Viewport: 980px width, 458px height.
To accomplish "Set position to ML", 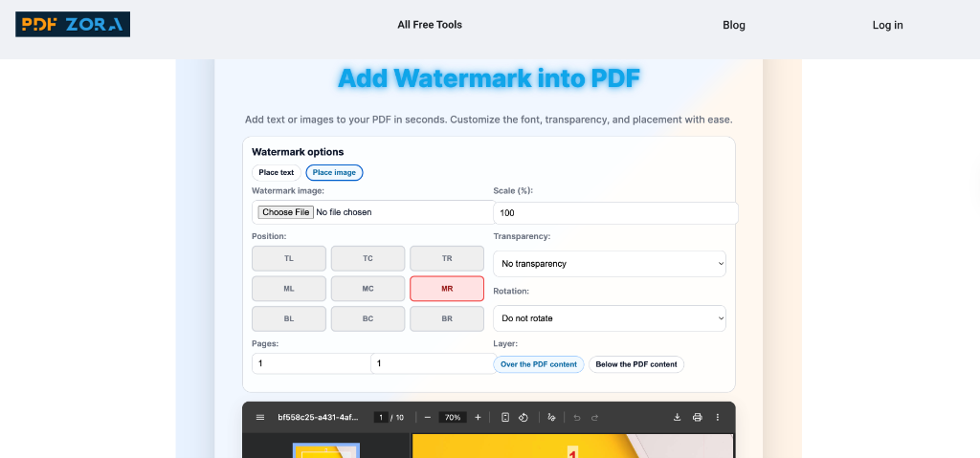I will [289, 289].
